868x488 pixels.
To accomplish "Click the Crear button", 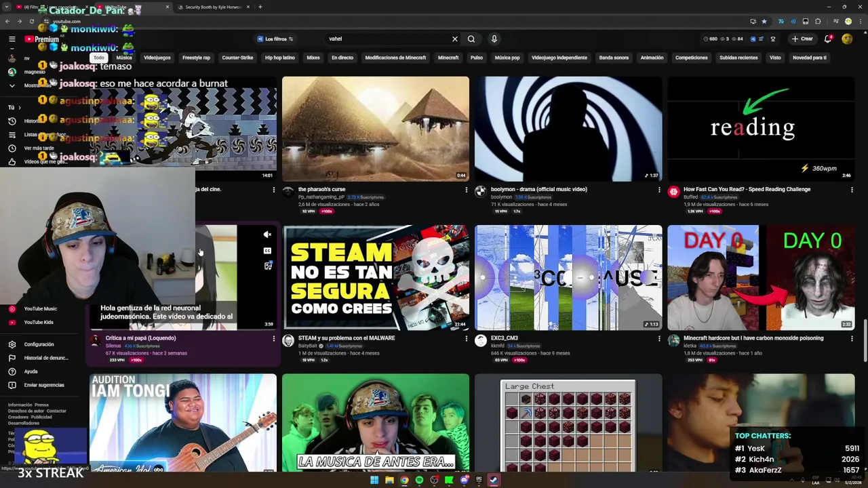I will coord(802,39).
